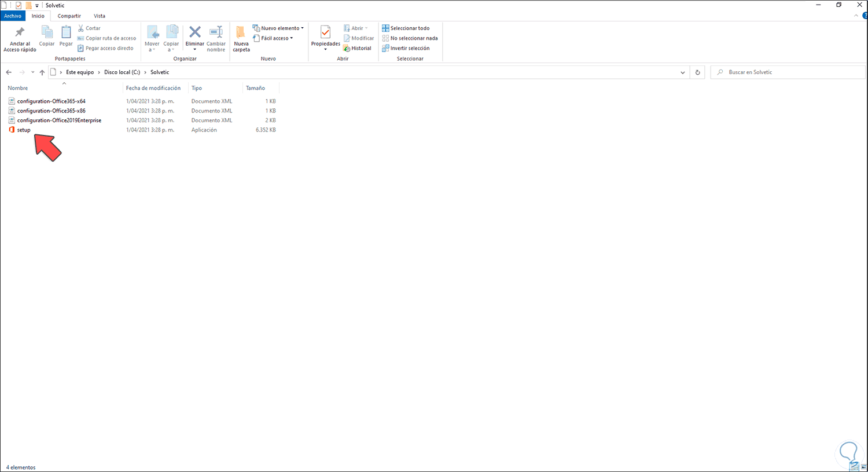Viewport: 868px width, 472px height.
Task: Go forward with the right arrow
Action: pyautogui.click(x=22, y=72)
